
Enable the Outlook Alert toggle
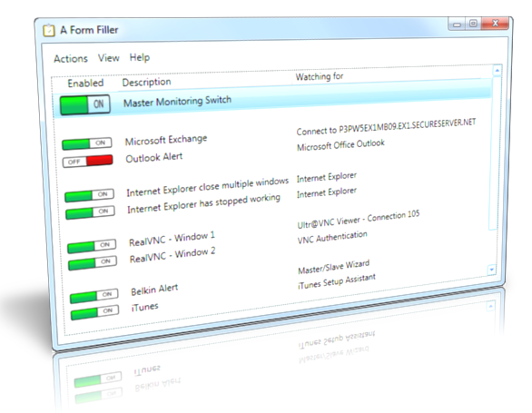click(x=88, y=161)
